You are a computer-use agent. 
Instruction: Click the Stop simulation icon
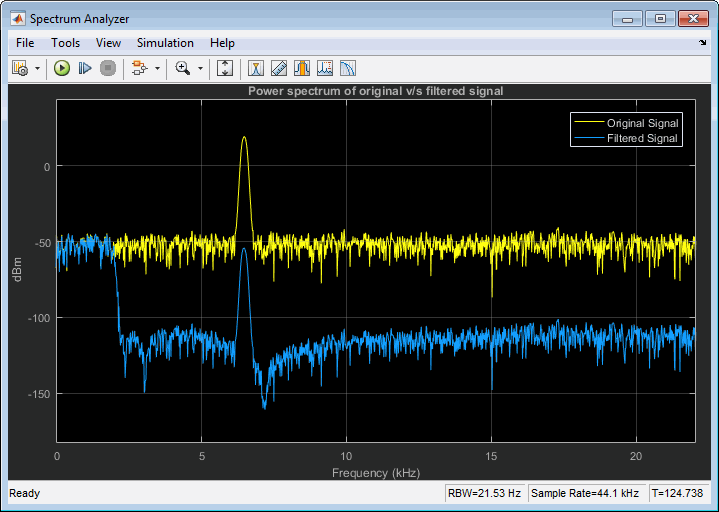click(x=108, y=68)
